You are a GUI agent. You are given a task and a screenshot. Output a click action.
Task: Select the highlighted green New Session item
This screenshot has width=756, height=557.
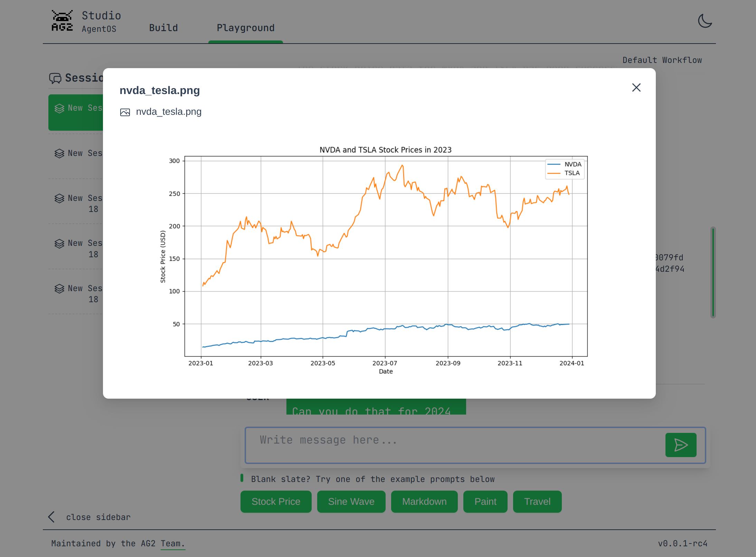[x=76, y=112]
